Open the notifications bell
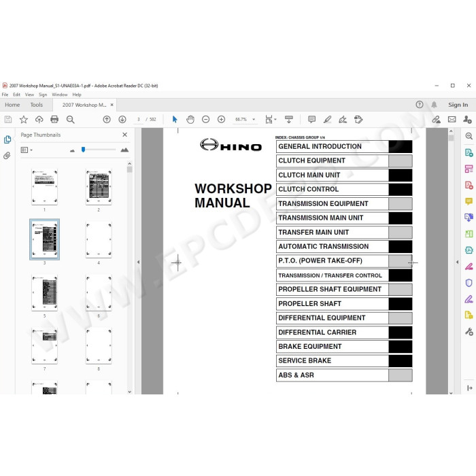Screen dimensions: 476x476 pos(434,105)
